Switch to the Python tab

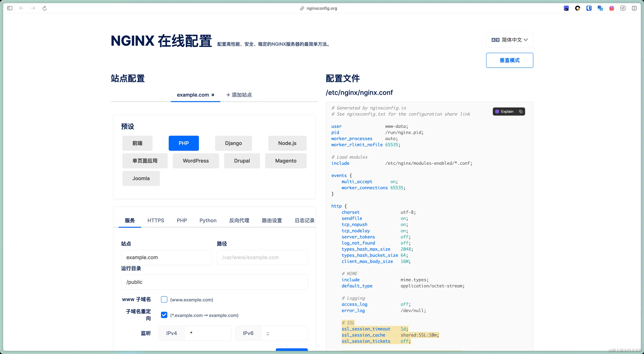(208, 220)
